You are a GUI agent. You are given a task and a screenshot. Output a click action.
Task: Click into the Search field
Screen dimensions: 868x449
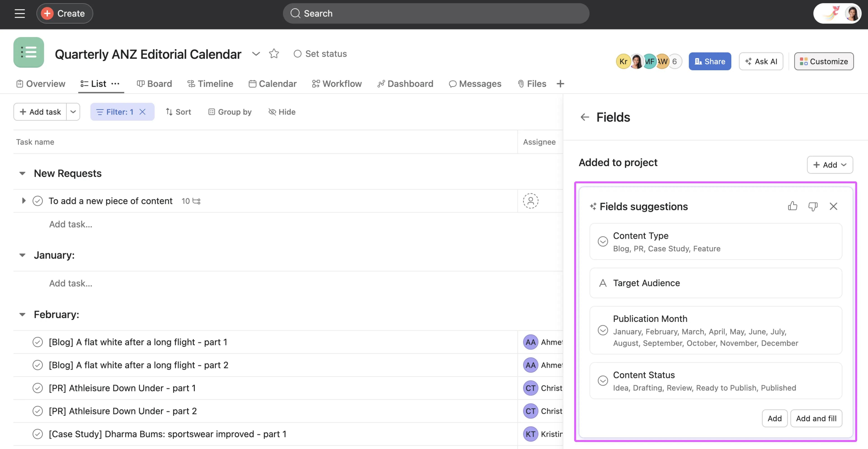point(436,14)
